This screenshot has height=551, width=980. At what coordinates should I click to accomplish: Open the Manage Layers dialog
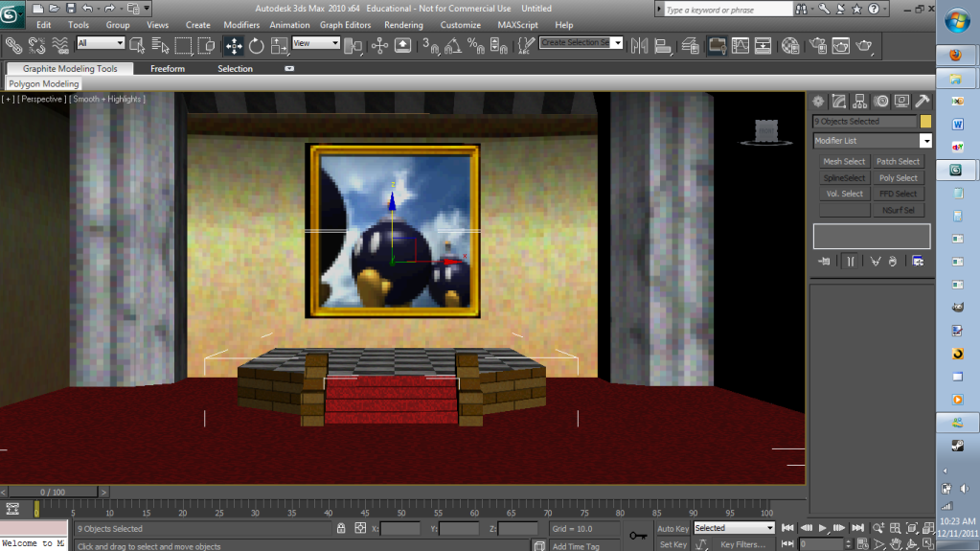pos(690,45)
